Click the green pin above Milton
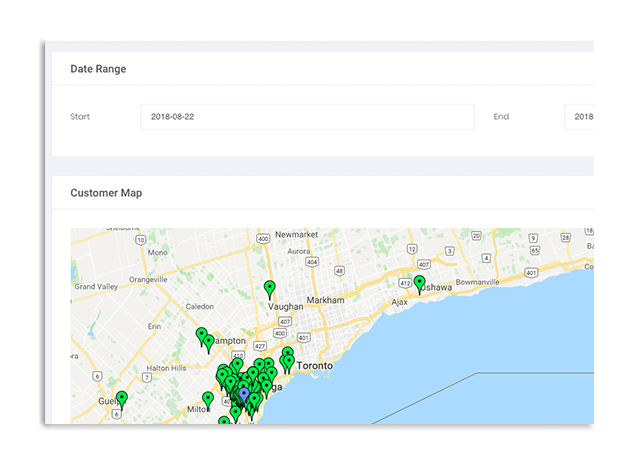Screen dimensions: 640x470 point(208,399)
